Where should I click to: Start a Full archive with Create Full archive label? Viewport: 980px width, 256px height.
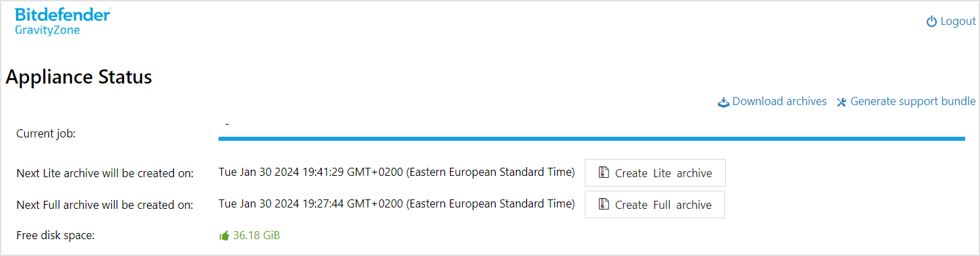tap(664, 204)
